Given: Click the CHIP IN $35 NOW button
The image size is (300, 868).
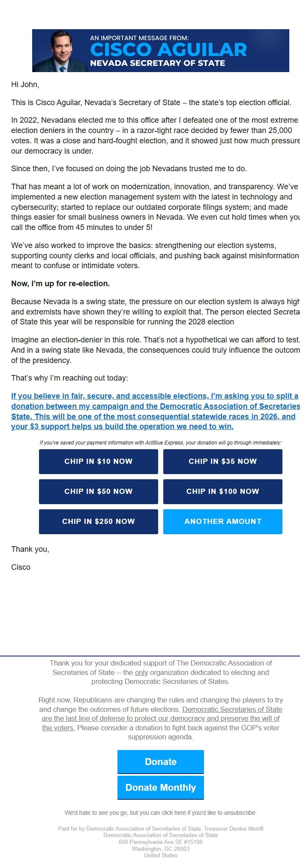Looking at the screenshot, I should (x=222, y=462).
